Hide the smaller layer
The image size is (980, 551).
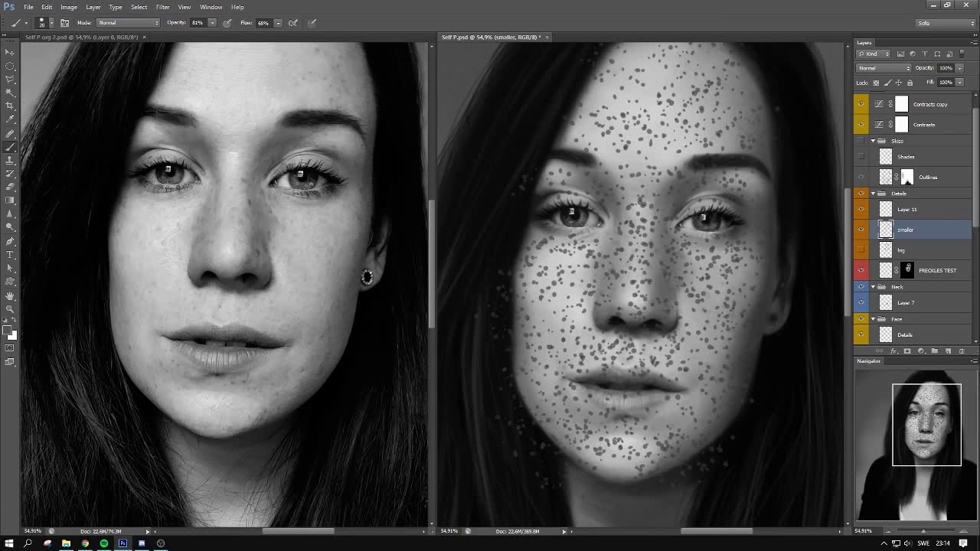[861, 230]
